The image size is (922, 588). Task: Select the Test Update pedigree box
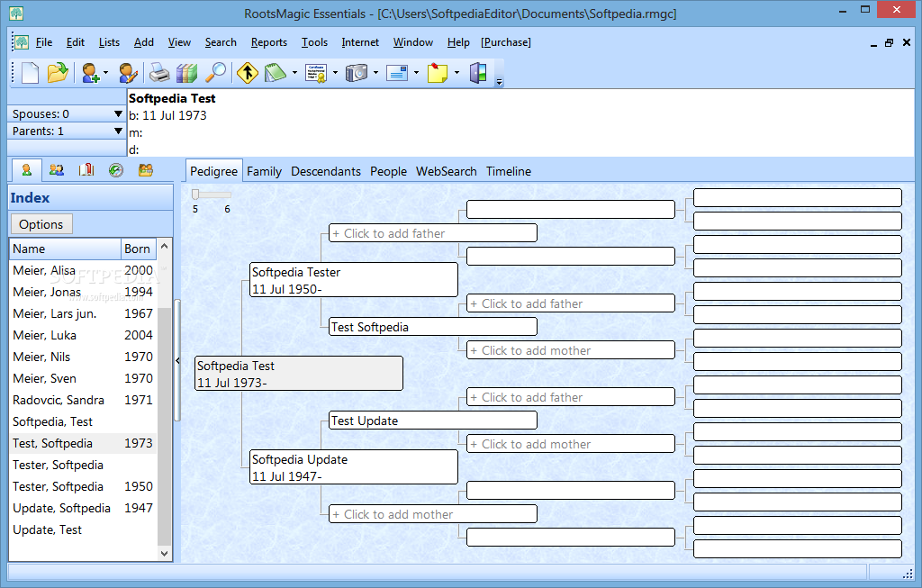(x=433, y=421)
